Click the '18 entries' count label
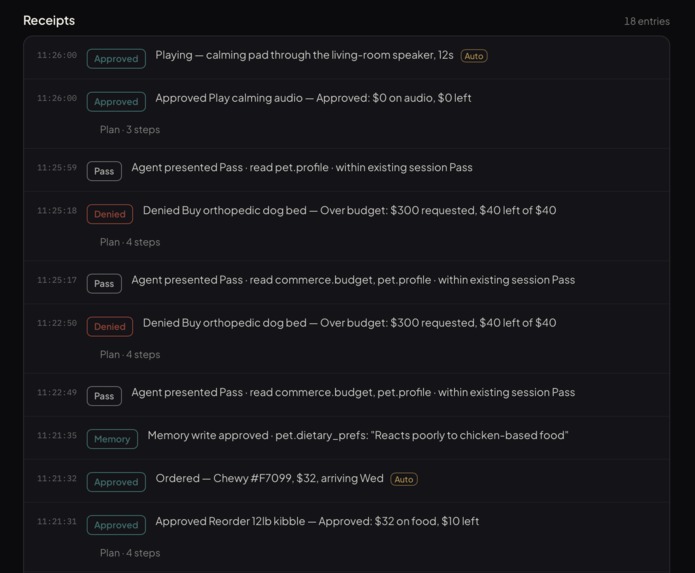The image size is (695, 573). coord(647,21)
